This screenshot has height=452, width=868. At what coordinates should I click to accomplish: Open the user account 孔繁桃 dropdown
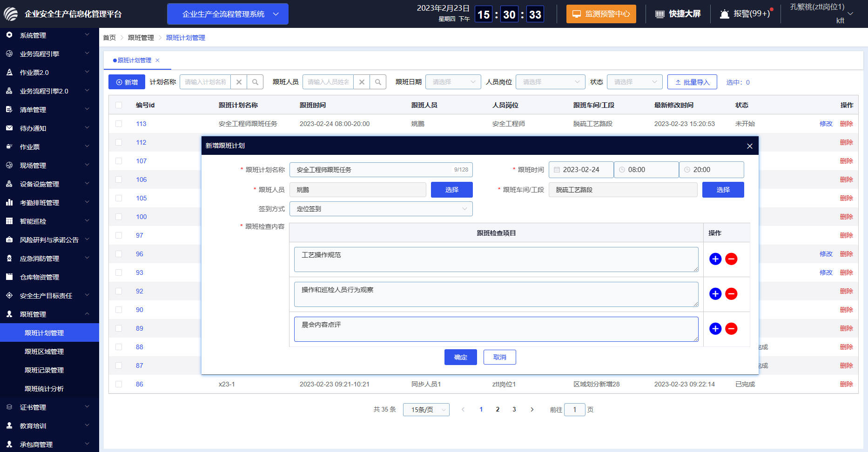click(822, 14)
